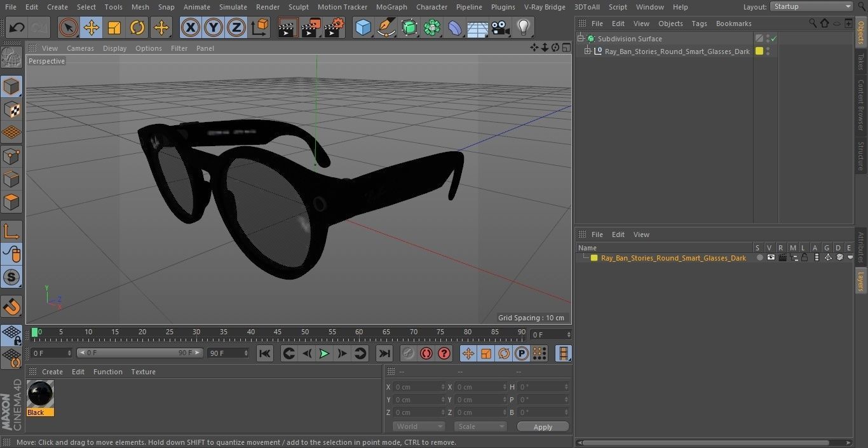
Task: Go to end of animation
Action: tap(384, 353)
